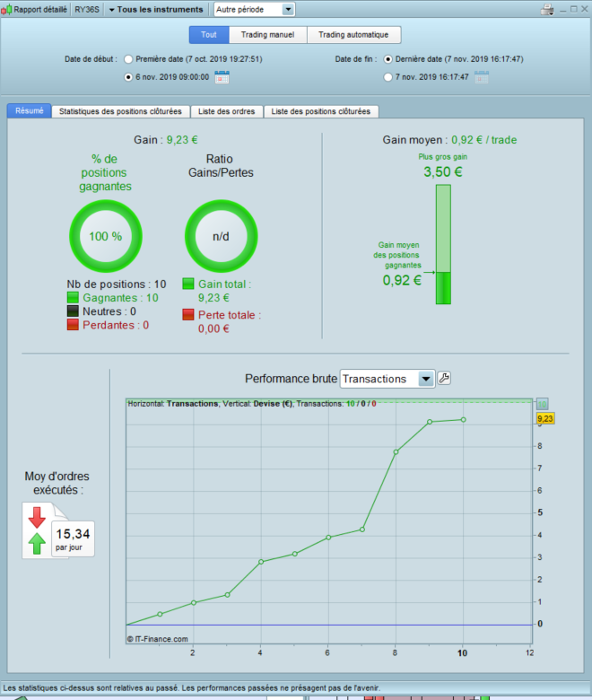592x700 pixels.
Task: Click the 3,50 € biggest gain value
Action: (443, 172)
